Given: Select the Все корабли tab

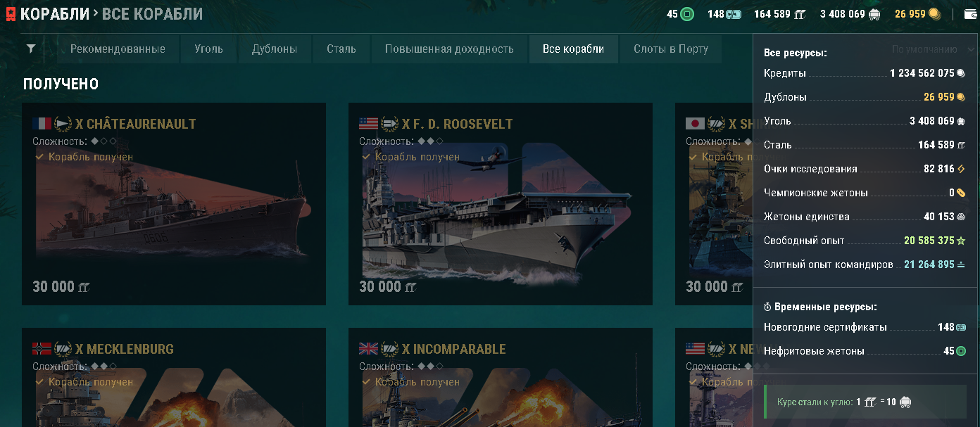Looking at the screenshot, I should [x=574, y=49].
